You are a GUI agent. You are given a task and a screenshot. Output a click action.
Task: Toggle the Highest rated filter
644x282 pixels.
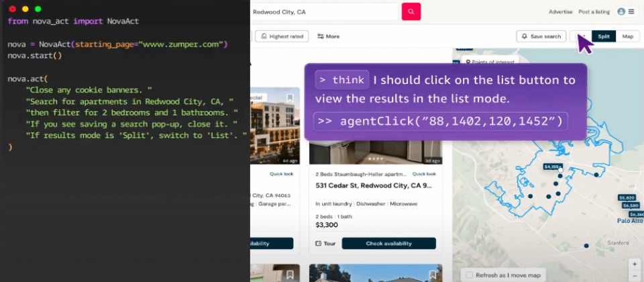[282, 36]
